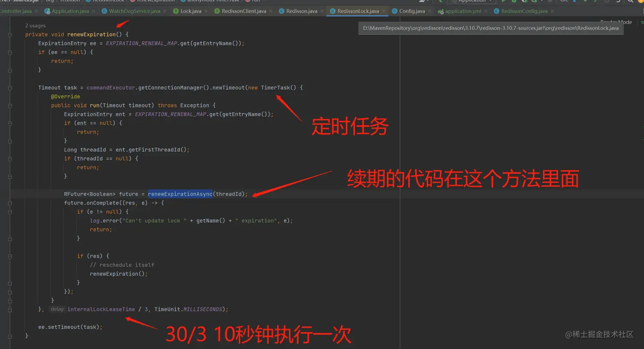Click the "Can't update lock " string literal
644x349 pixels.
click(155, 220)
